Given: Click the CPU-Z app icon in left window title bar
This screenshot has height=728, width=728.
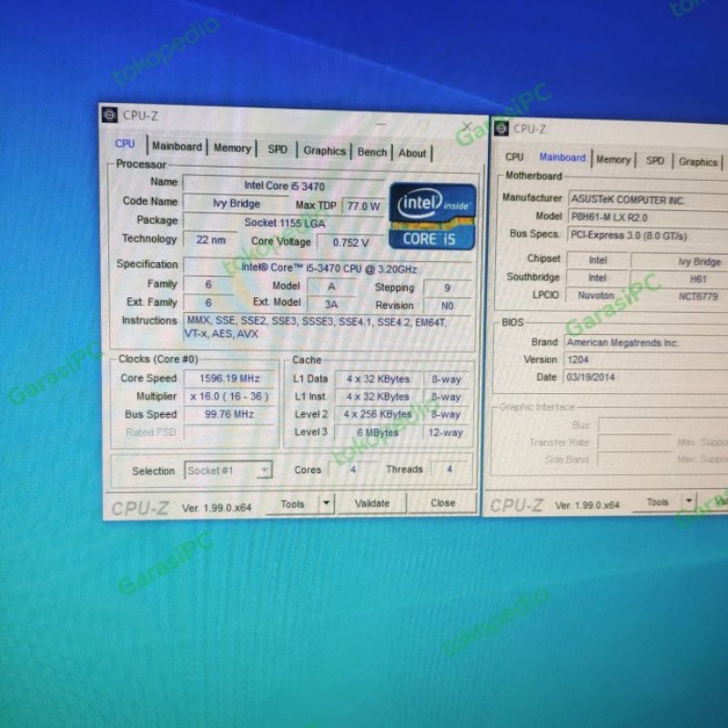Looking at the screenshot, I should tap(109, 115).
